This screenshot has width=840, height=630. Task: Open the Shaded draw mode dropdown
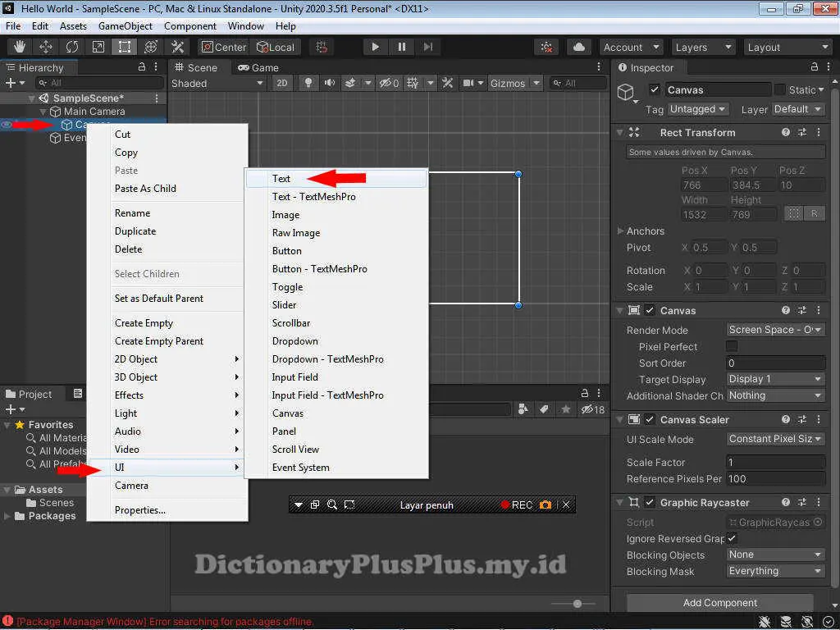[217, 83]
